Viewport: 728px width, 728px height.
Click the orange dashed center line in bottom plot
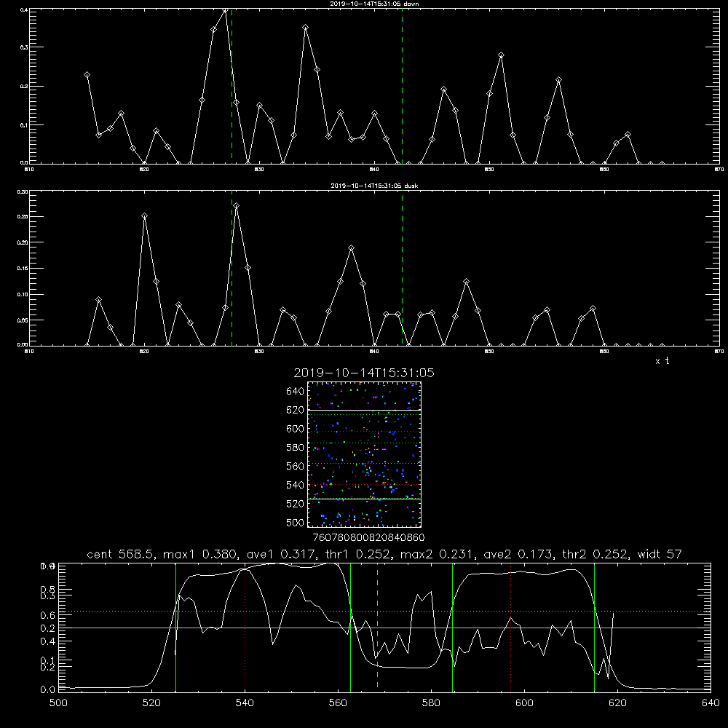(x=377, y=628)
